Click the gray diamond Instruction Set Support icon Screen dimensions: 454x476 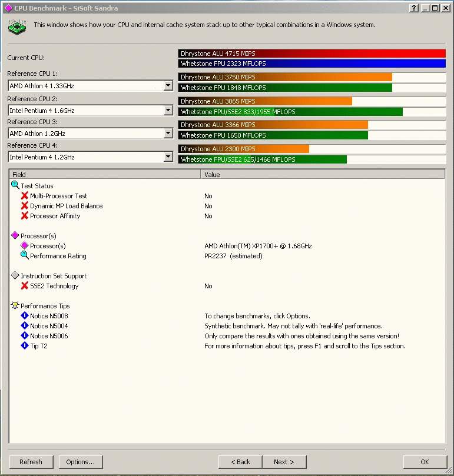click(15, 275)
